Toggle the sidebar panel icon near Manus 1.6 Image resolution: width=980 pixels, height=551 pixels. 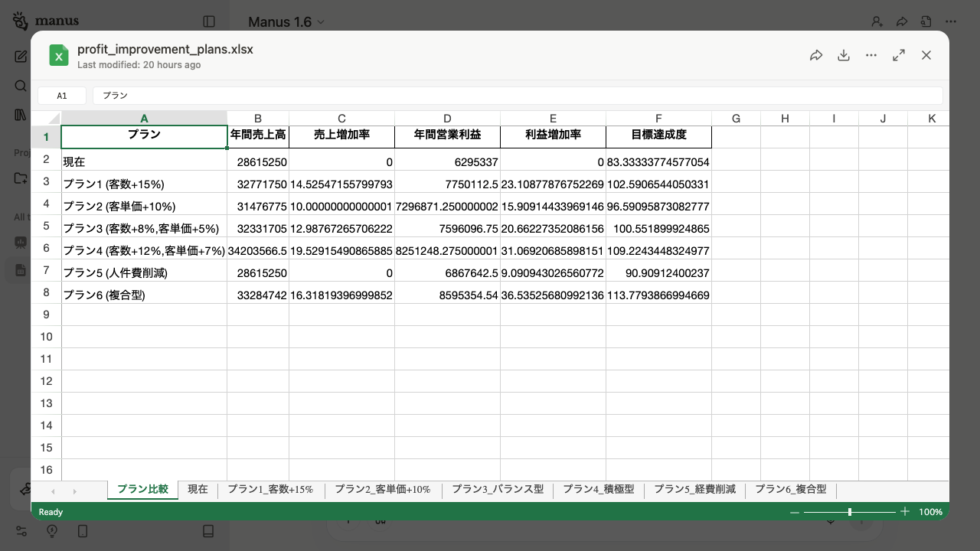tap(208, 21)
